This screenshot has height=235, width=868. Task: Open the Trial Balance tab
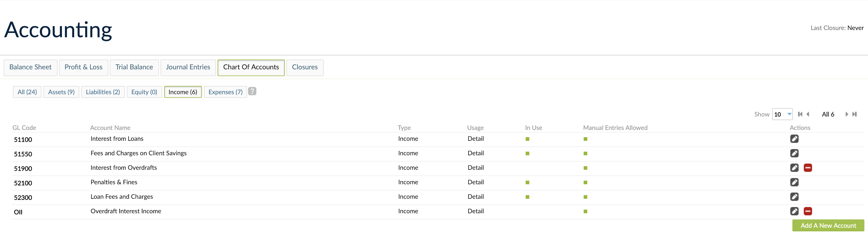pyautogui.click(x=134, y=67)
